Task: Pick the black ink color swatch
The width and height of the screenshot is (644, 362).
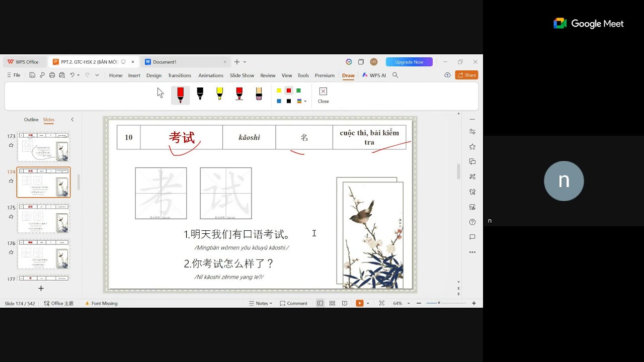Action: coord(289,101)
